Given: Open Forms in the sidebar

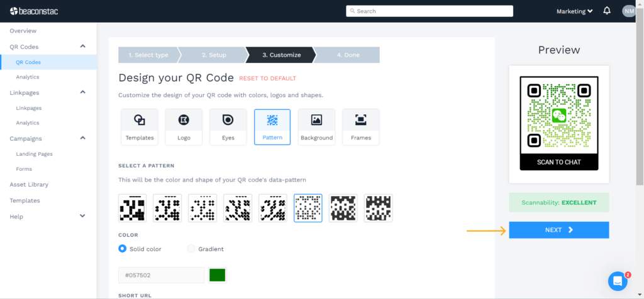Looking at the screenshot, I should 24,169.
